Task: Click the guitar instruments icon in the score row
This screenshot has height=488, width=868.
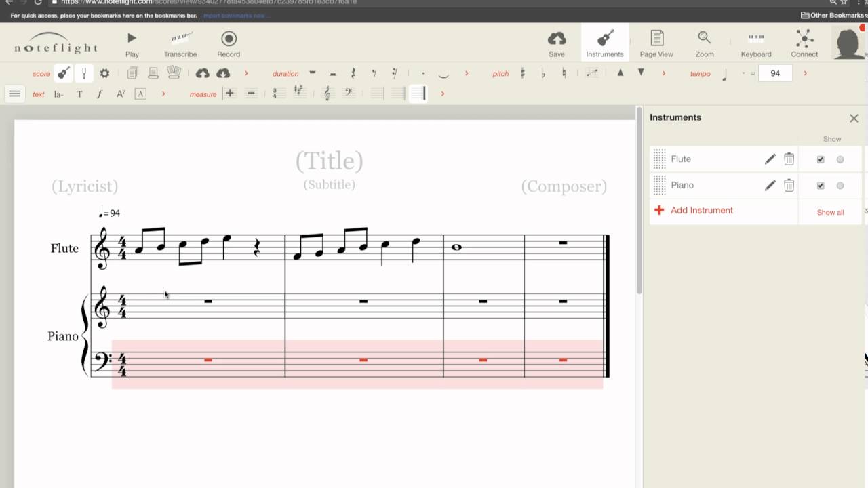Action: point(64,73)
